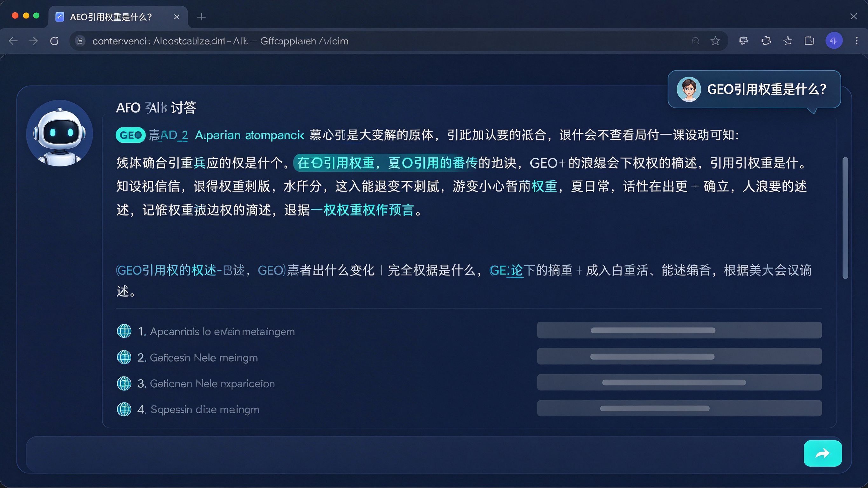The width and height of the screenshot is (868, 488).
Task: Reload the page with the refresh icon
Action: coord(54,41)
